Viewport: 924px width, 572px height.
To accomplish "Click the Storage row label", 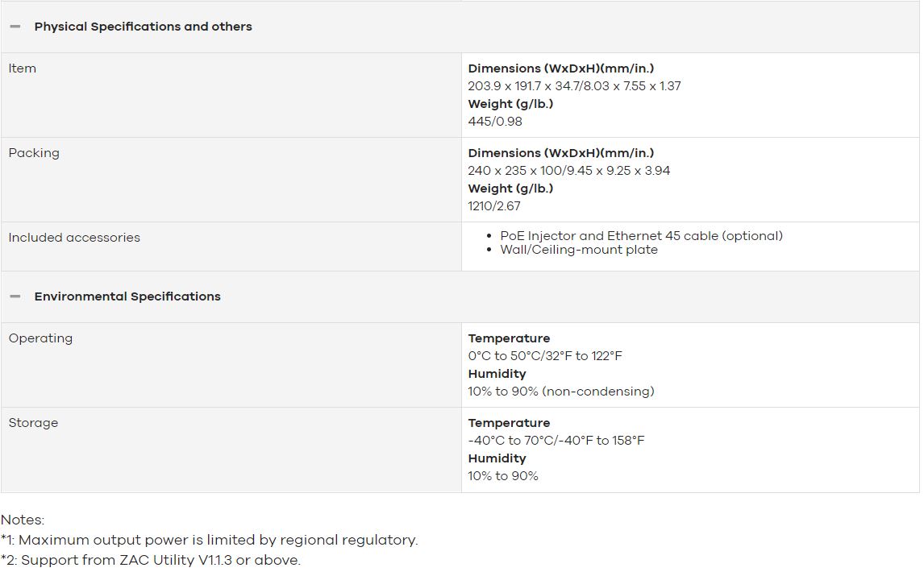I will click(33, 423).
